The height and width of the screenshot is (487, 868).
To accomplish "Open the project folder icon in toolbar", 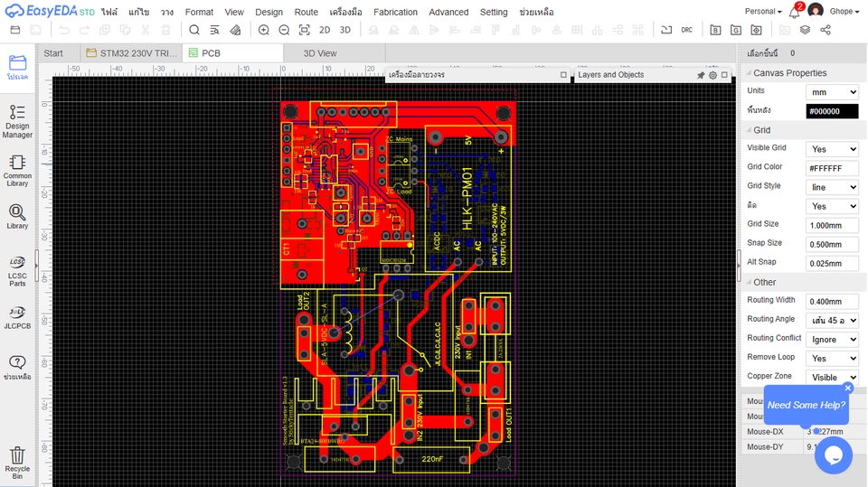I will click(x=15, y=30).
